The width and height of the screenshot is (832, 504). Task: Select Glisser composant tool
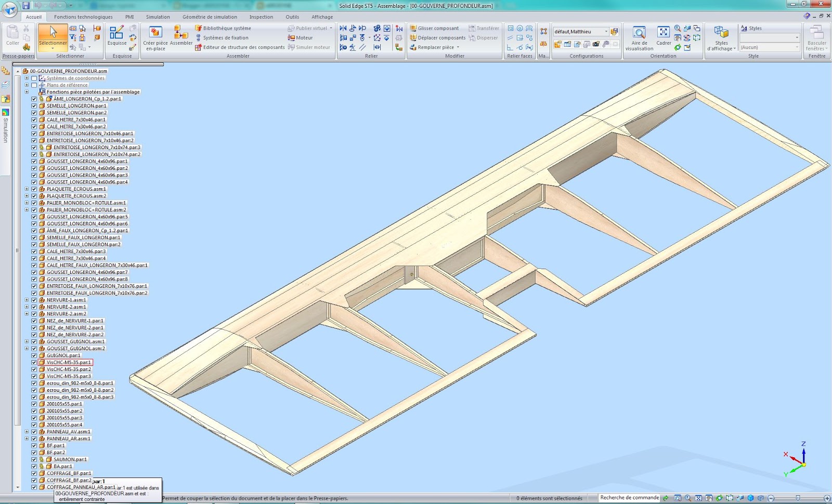[x=434, y=28]
